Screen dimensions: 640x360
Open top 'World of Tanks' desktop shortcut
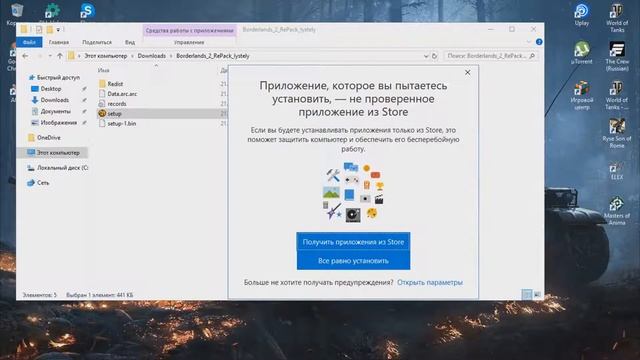pos(617,18)
